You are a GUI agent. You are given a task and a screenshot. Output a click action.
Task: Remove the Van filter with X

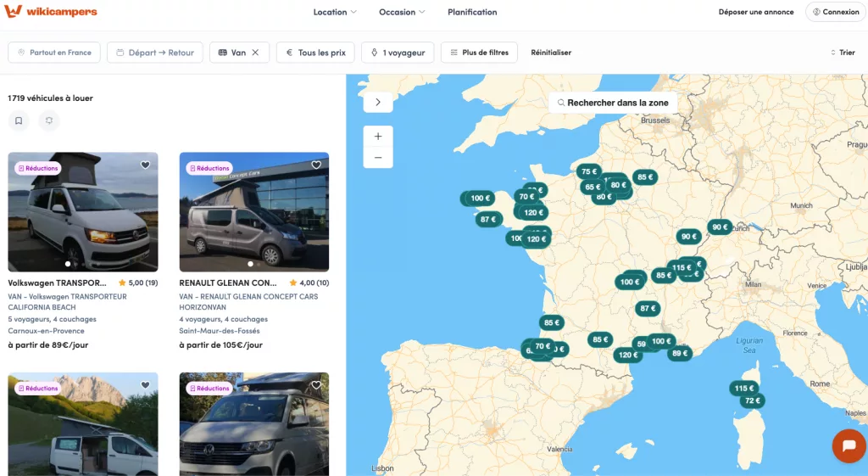[x=256, y=53]
